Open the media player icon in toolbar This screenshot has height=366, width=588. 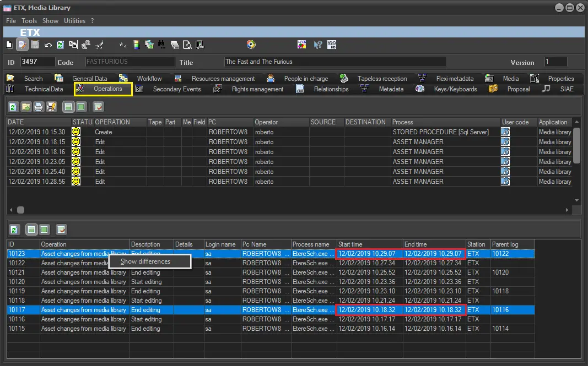click(x=251, y=45)
